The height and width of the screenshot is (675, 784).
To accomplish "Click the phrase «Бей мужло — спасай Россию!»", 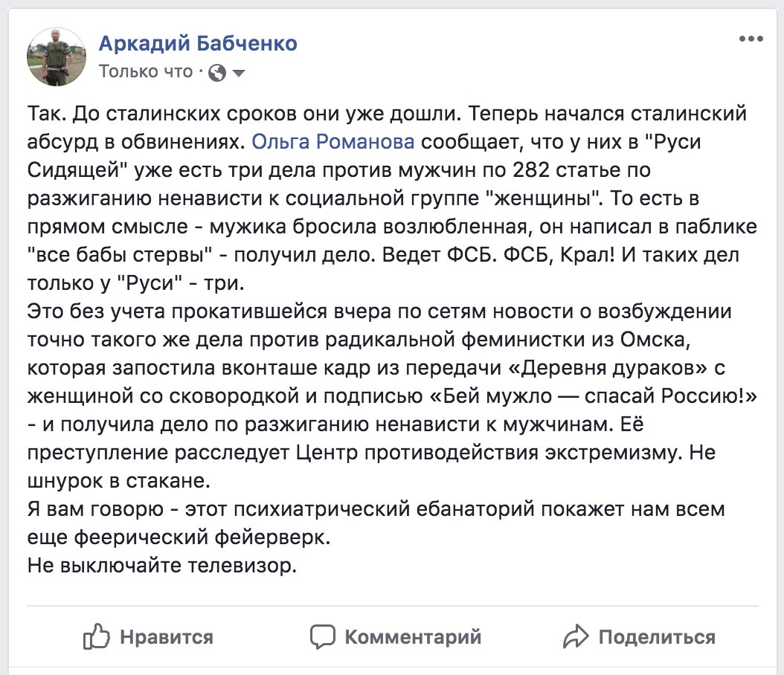I will pyautogui.click(x=593, y=396).
